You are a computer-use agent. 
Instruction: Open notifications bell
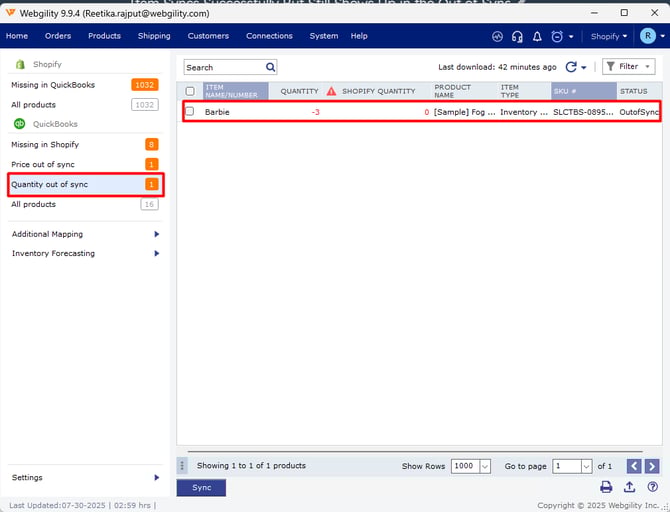[537, 36]
